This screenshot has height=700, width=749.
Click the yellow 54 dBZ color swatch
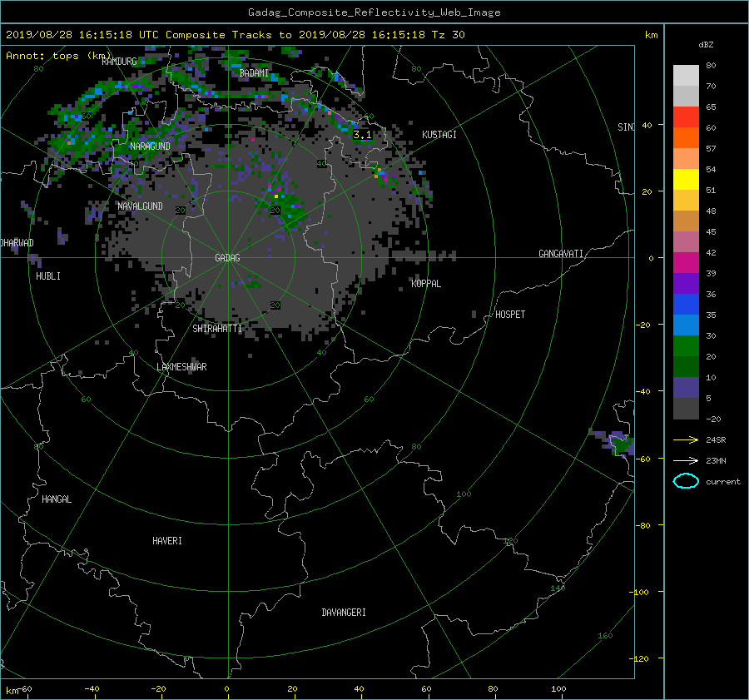(x=686, y=179)
